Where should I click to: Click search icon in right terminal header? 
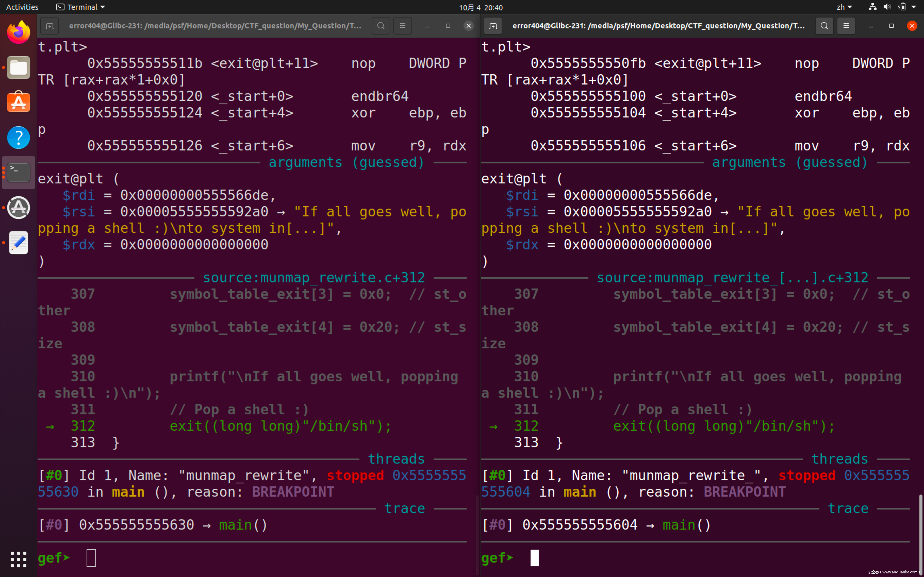[824, 26]
